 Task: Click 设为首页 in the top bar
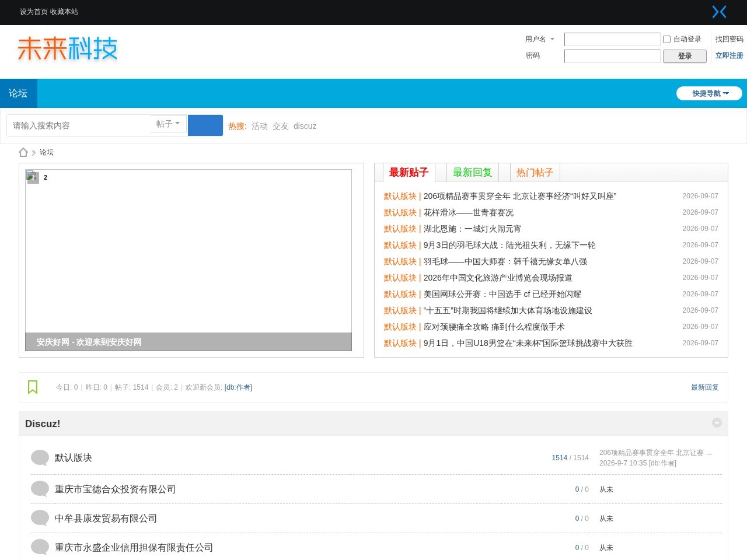click(x=34, y=12)
